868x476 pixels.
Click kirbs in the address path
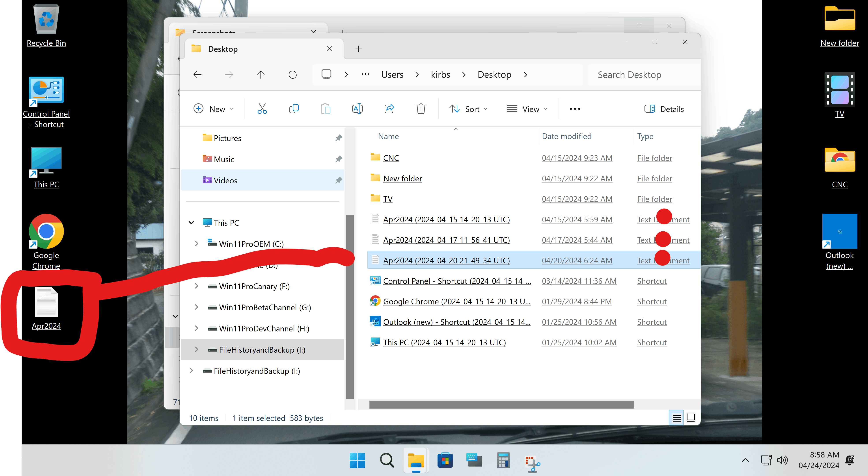pos(440,74)
